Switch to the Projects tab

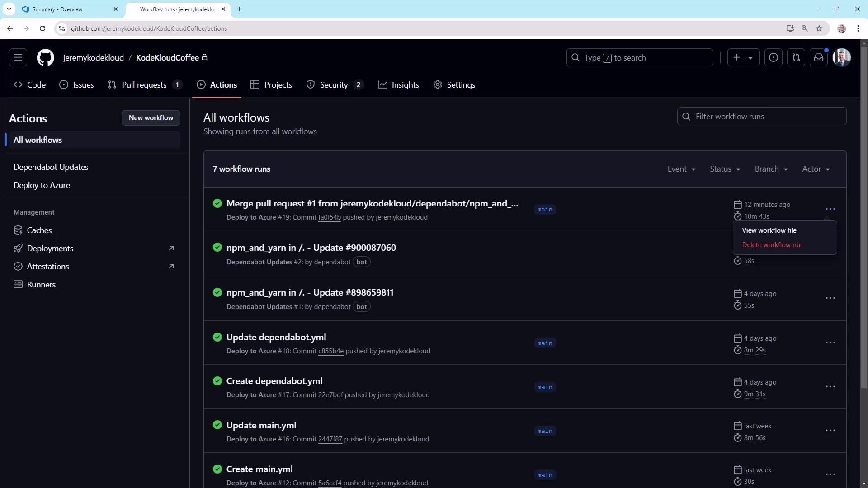271,85
